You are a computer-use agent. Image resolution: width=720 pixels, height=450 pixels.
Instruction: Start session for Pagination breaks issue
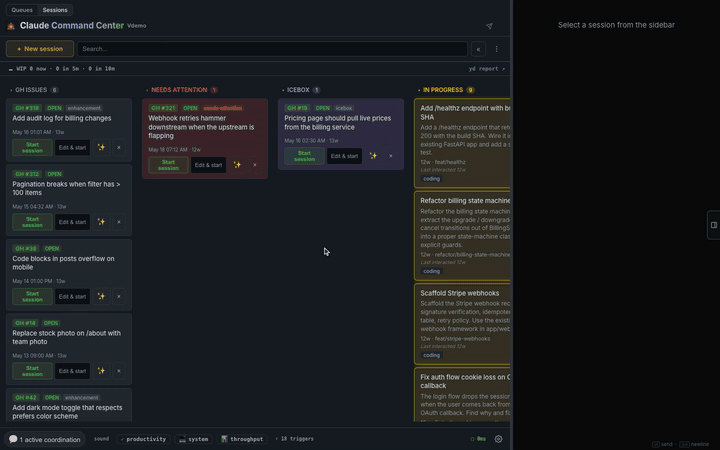(x=32, y=222)
